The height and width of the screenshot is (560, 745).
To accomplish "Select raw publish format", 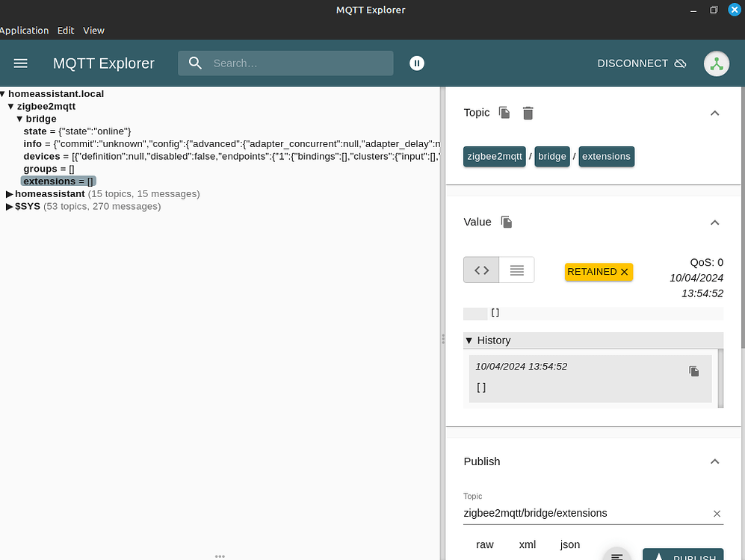I will click(x=485, y=545).
